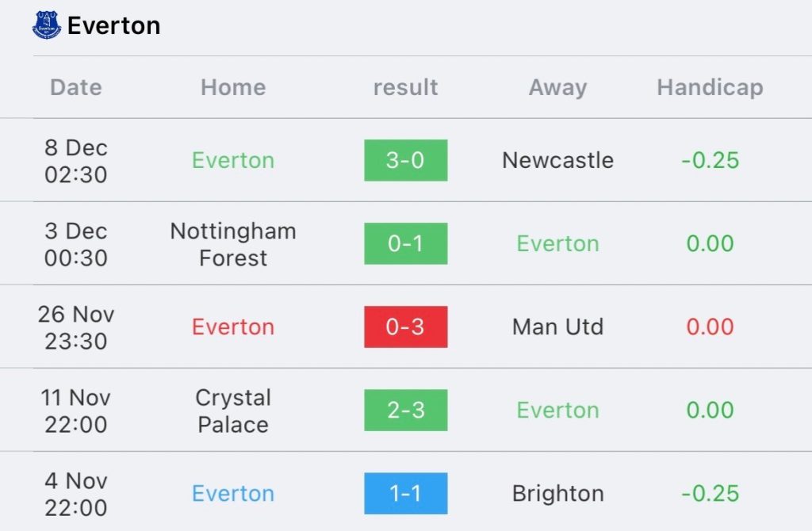Click green Everton in Crystal Palace row

coord(557,410)
